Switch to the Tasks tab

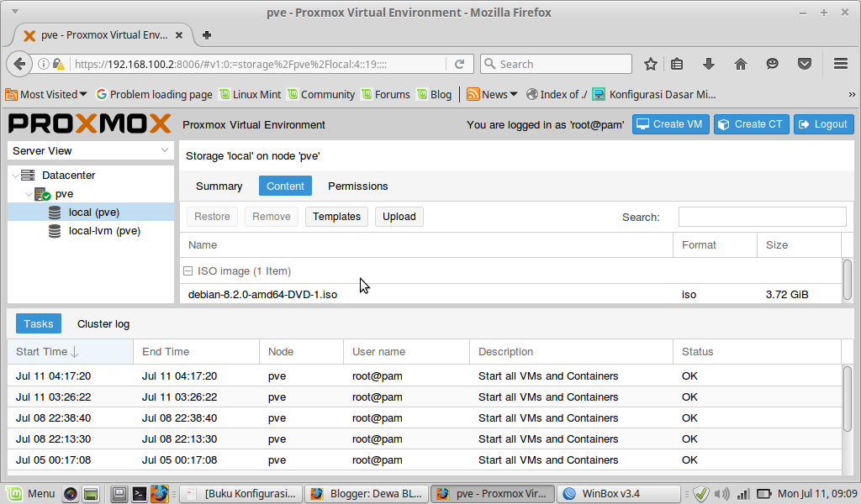coord(39,323)
